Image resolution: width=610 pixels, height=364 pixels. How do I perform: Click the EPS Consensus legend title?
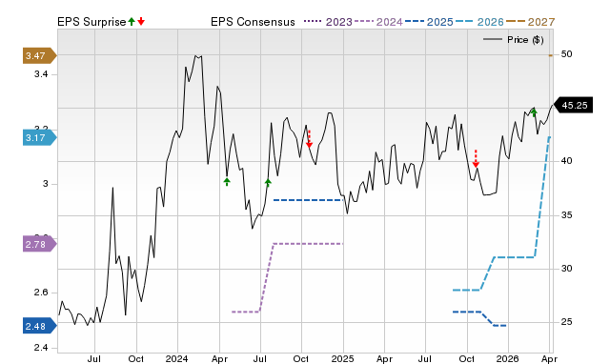click(253, 22)
